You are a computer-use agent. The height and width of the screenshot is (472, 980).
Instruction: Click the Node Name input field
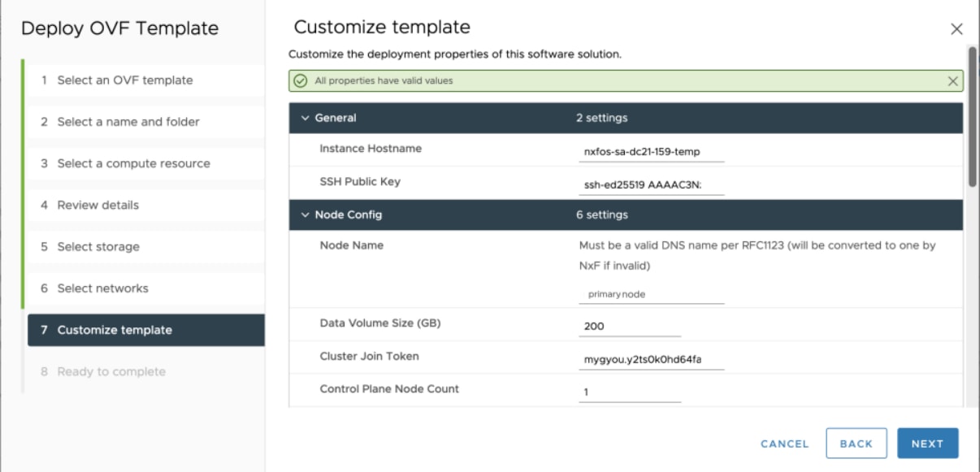652,294
